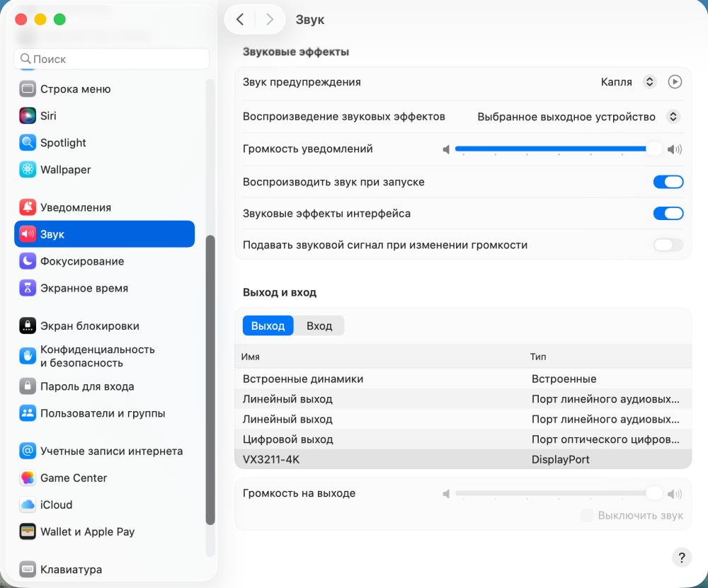Open the Wallpaper flower icon
Image resolution: width=708 pixels, height=588 pixels.
click(x=28, y=170)
